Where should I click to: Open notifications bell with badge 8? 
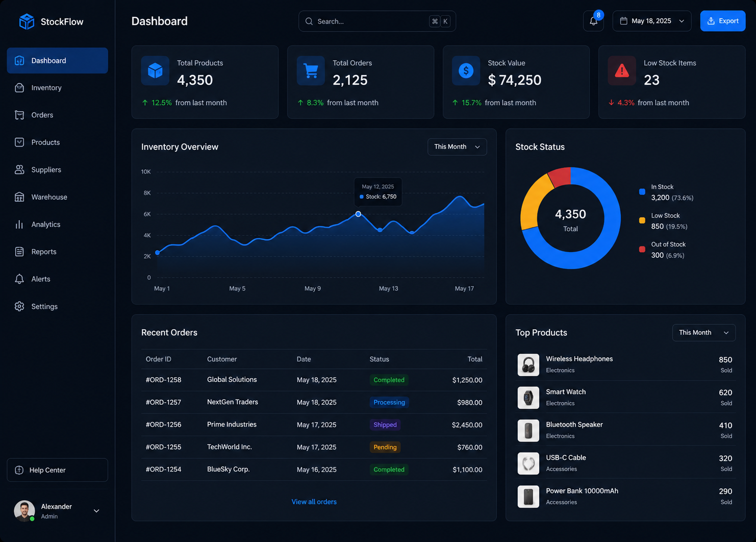pos(593,21)
